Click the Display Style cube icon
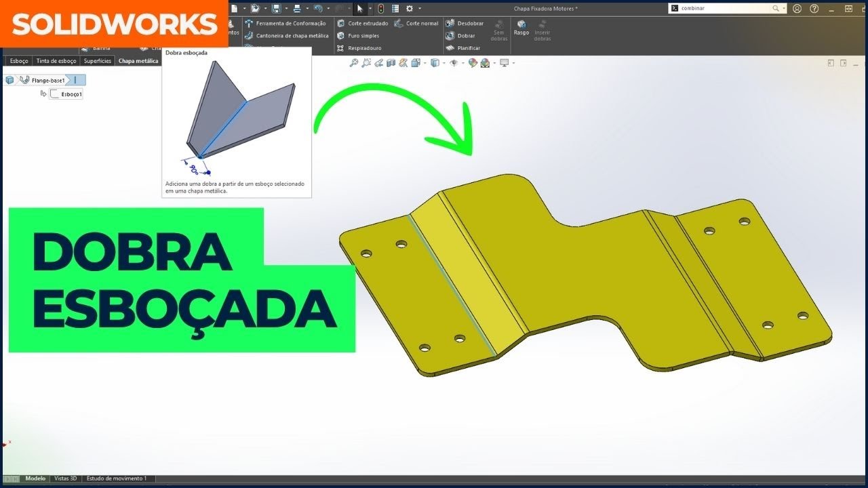 pyautogui.click(x=435, y=63)
